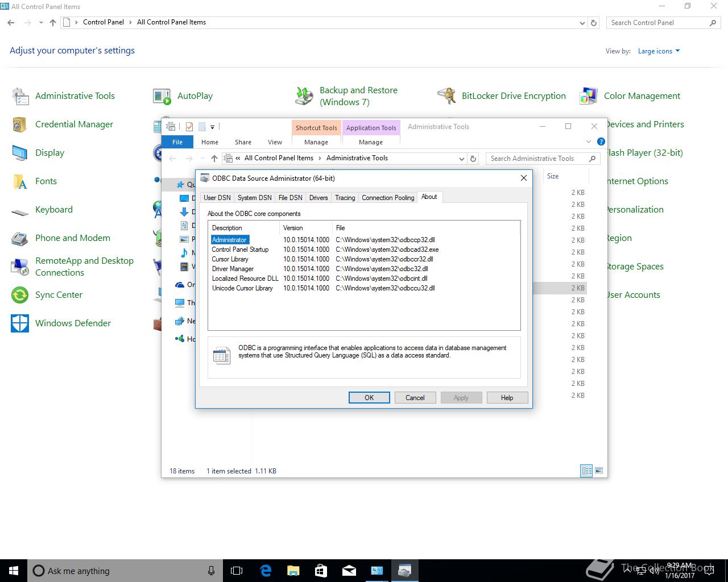Click the Cortana microphone icon
This screenshot has height=582, width=728.
211,571
